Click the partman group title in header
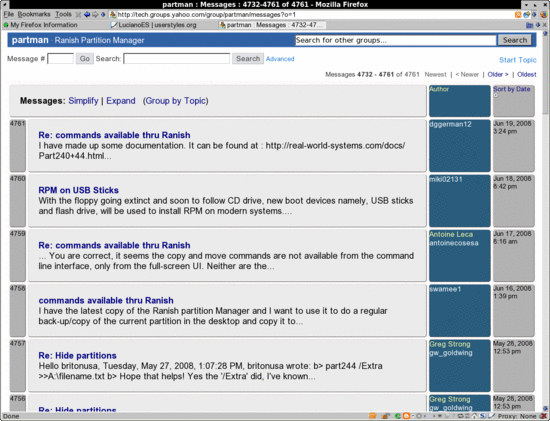This screenshot has width=550, height=421. pos(30,40)
